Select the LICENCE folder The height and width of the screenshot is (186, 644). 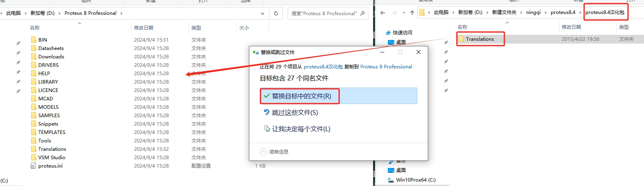click(x=48, y=90)
